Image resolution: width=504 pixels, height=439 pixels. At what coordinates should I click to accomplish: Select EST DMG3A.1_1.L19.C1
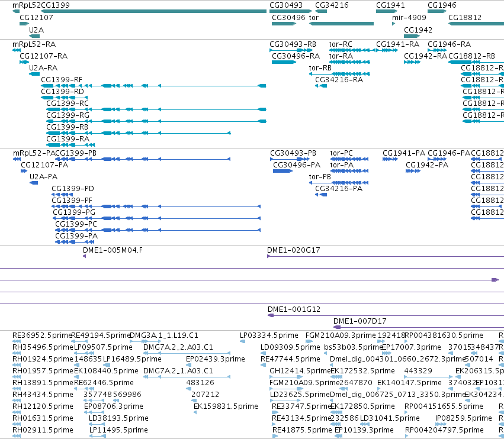coord(164,335)
